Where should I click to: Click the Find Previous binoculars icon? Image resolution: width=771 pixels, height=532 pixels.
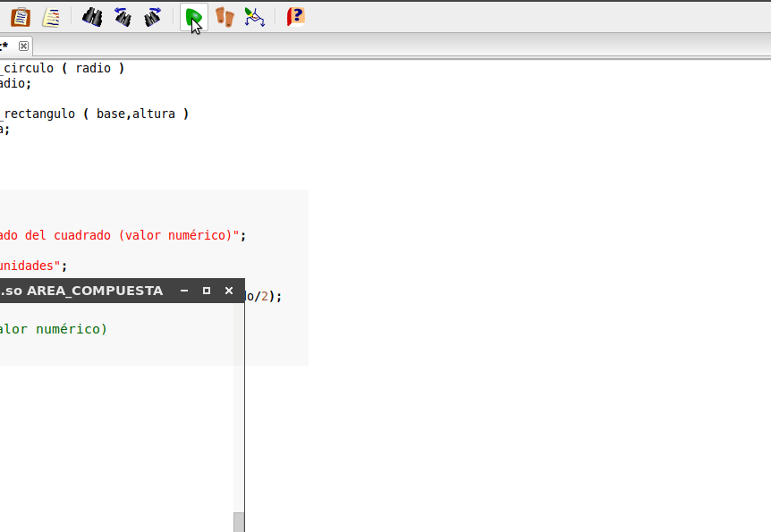[123, 17]
